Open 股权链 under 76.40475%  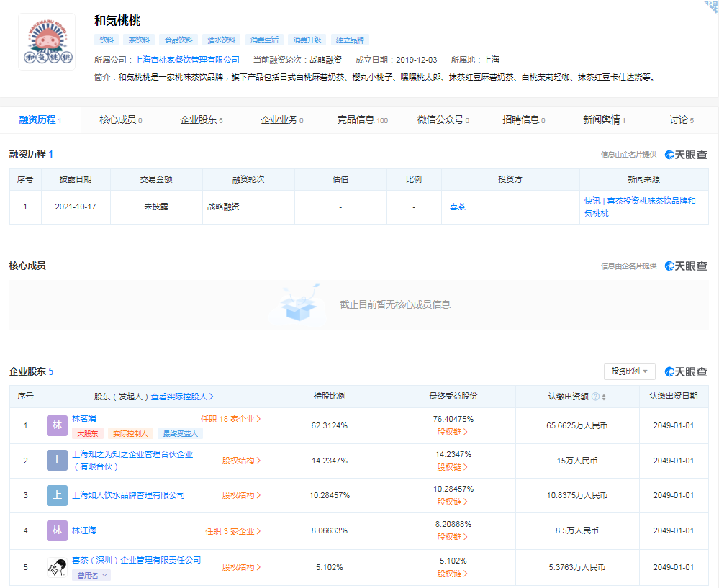[x=452, y=432]
